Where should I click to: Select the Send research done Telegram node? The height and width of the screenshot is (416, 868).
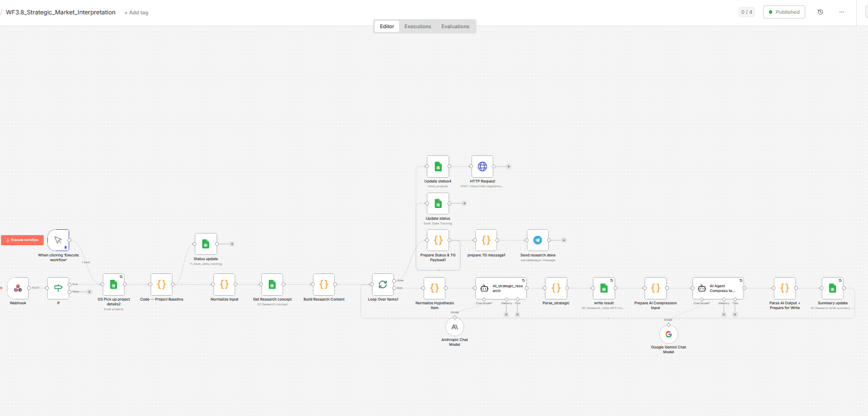538,240
